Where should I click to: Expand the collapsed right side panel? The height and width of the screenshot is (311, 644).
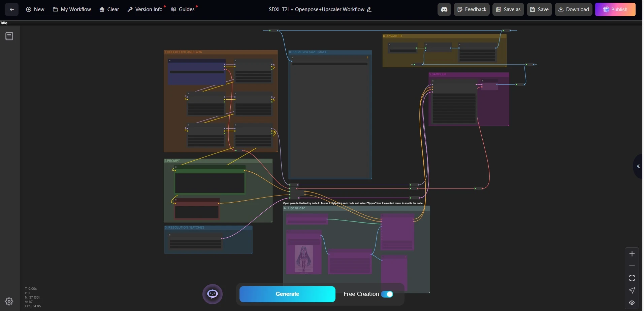[638, 166]
